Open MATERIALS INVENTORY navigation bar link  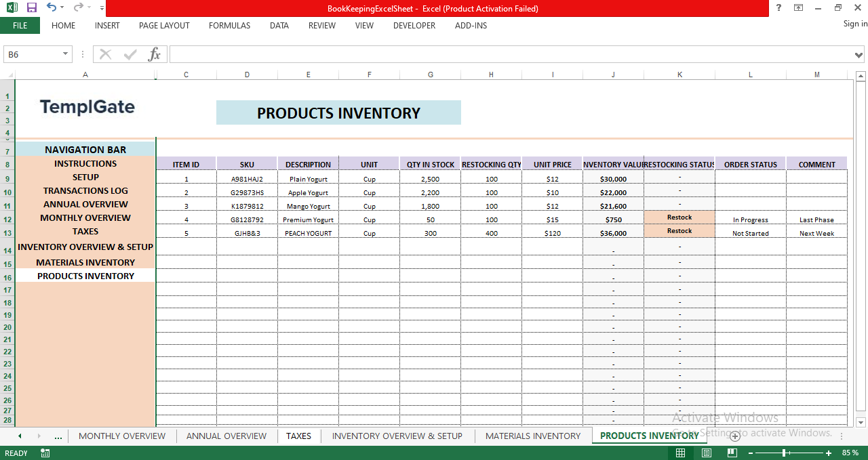[x=85, y=262]
